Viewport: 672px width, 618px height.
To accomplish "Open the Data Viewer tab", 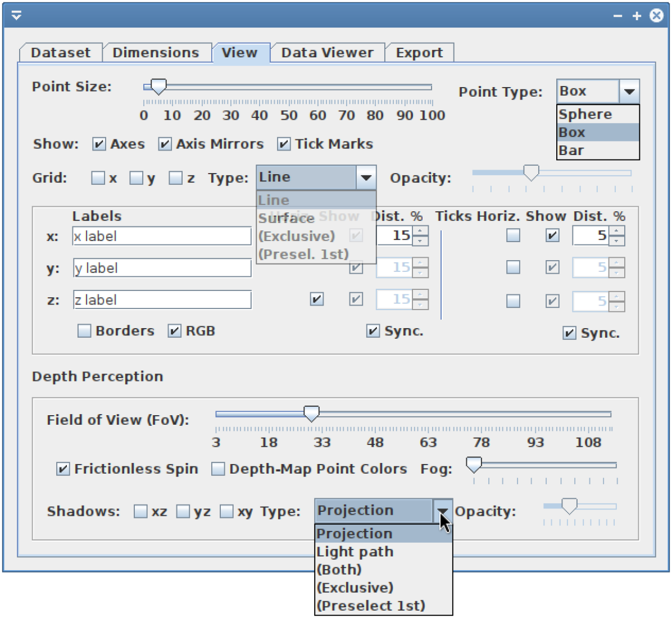I will point(327,53).
